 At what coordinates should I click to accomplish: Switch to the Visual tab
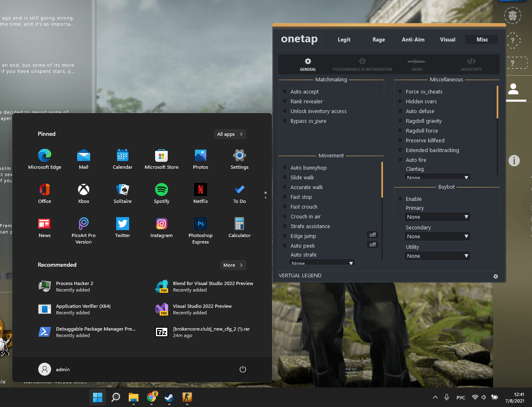tap(448, 39)
